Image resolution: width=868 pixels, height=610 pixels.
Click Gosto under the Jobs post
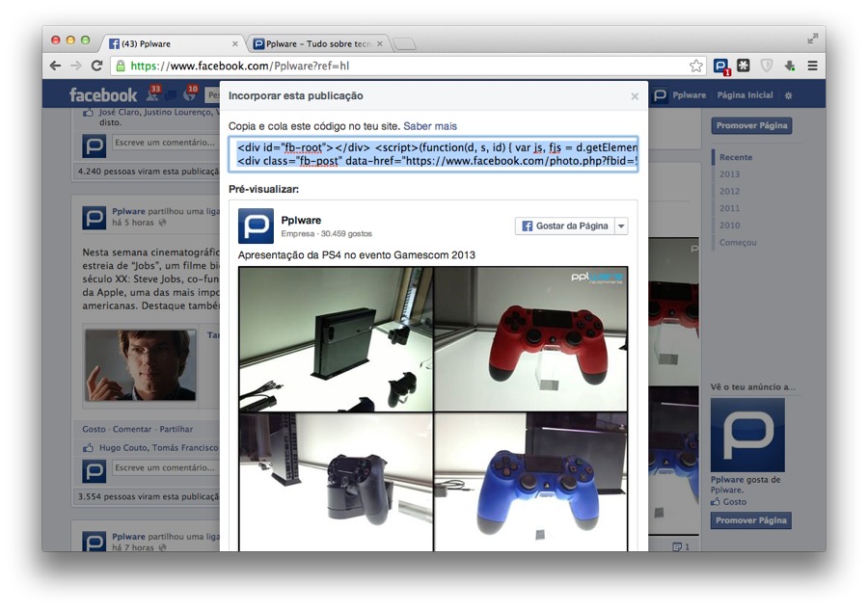coord(94,429)
